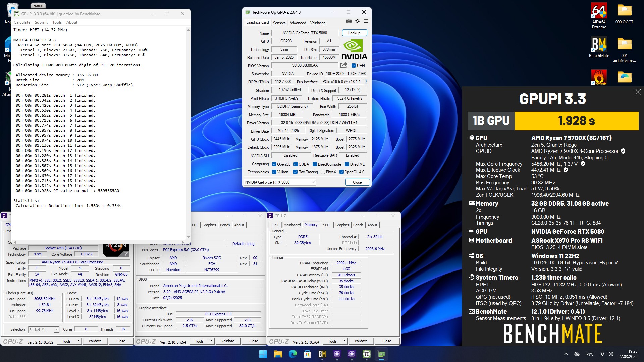Click Close in CPU-Z x32 window
644x362 pixels.
[121, 341]
